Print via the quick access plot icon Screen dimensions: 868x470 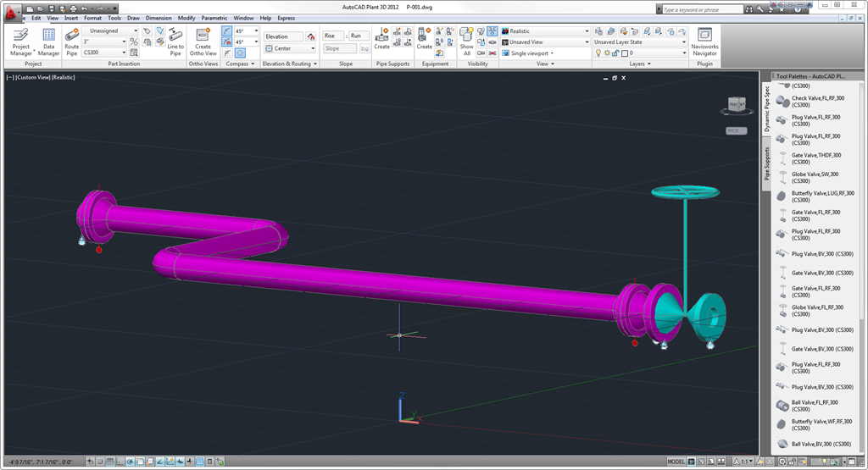[x=73, y=8]
